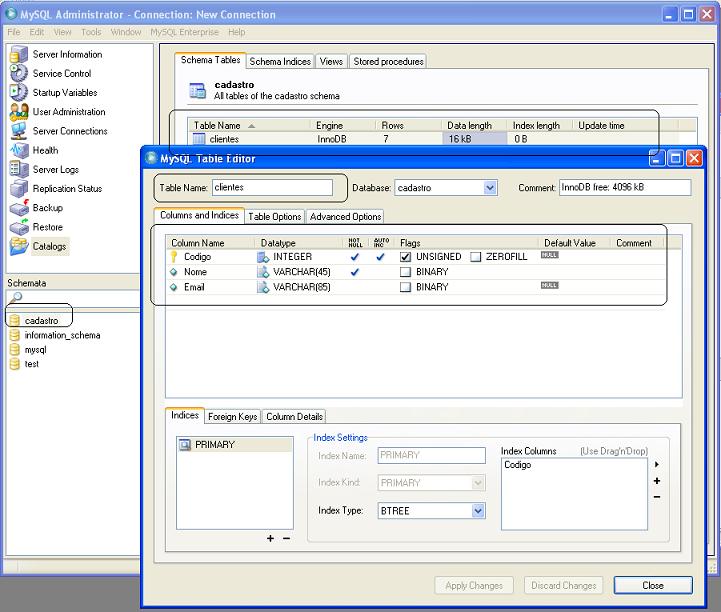Switch to Foreign Keys tab
The image size is (721, 612).
pyautogui.click(x=233, y=416)
